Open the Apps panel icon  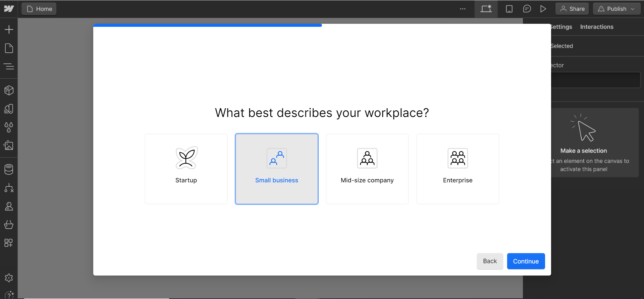coord(9,243)
